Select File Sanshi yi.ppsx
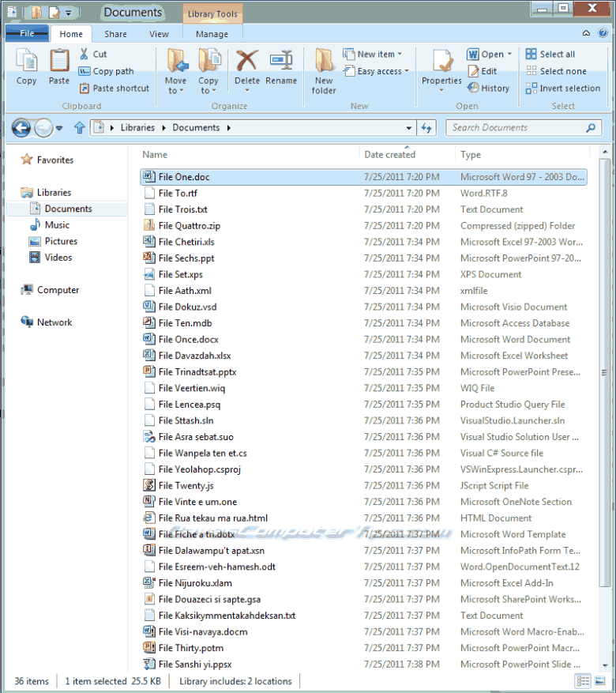This screenshot has height=693, width=616. point(363,664)
